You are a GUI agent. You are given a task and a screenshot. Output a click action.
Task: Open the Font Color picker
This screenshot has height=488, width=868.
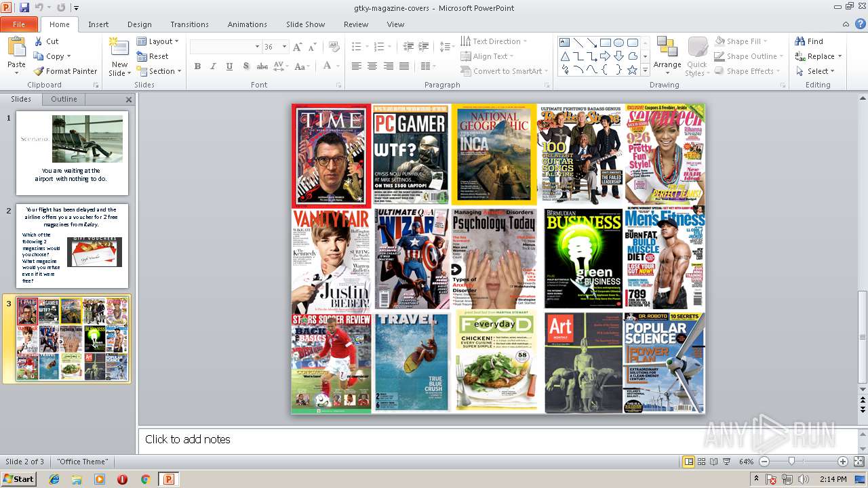328,66
